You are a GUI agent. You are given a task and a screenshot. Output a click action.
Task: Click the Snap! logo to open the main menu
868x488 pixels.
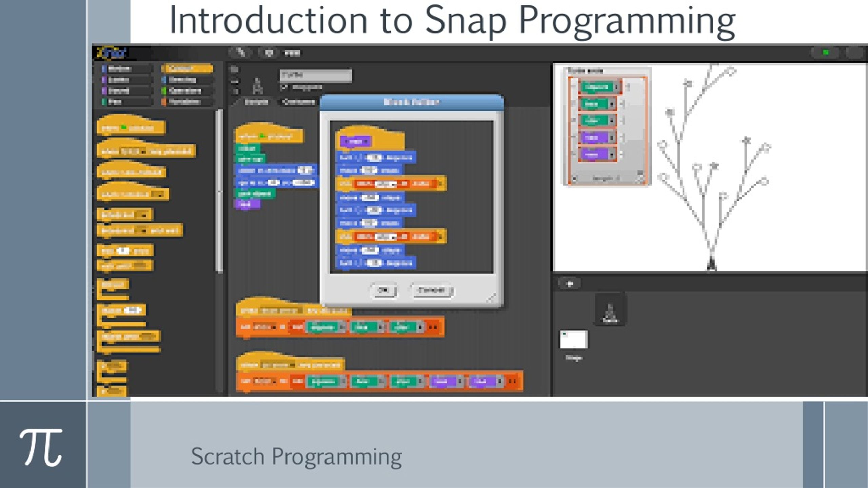(x=112, y=53)
